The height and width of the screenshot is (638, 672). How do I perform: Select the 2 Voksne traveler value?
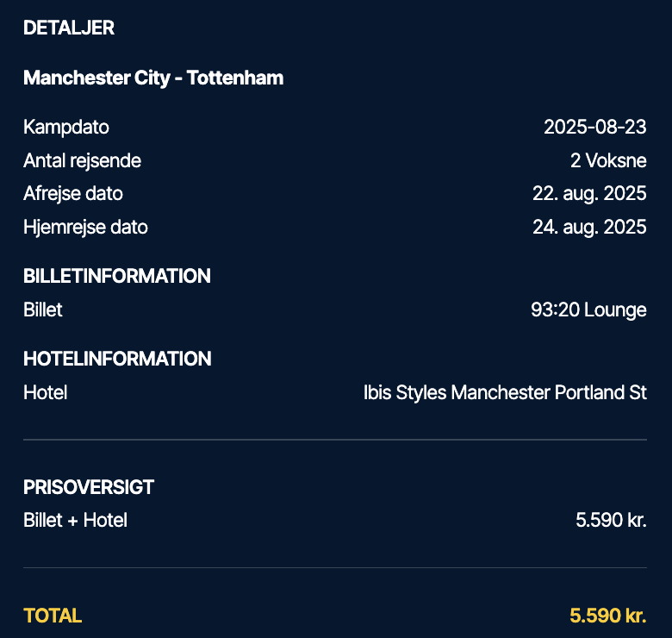608,160
